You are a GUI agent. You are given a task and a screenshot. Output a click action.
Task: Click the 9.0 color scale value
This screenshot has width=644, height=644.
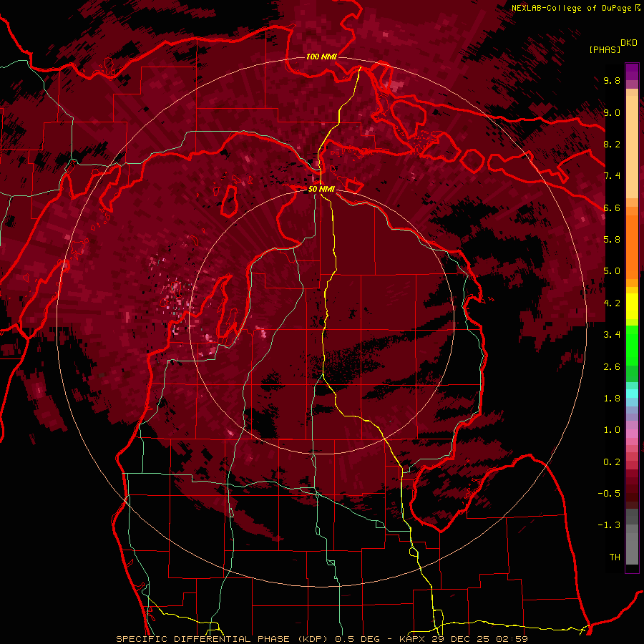[612, 113]
